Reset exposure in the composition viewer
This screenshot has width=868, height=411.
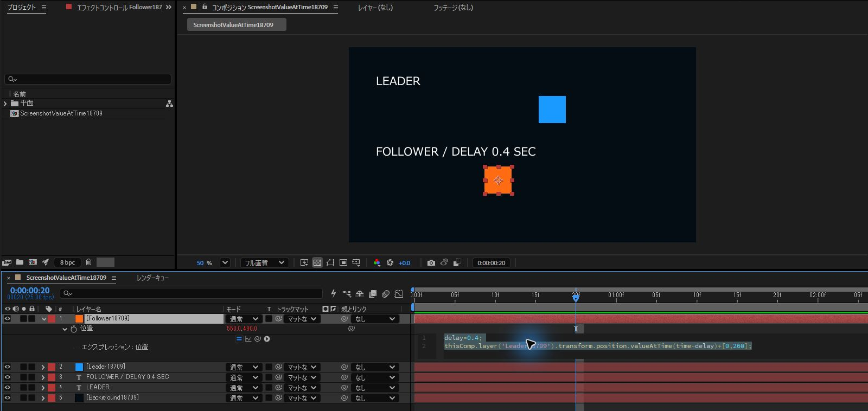coord(390,262)
